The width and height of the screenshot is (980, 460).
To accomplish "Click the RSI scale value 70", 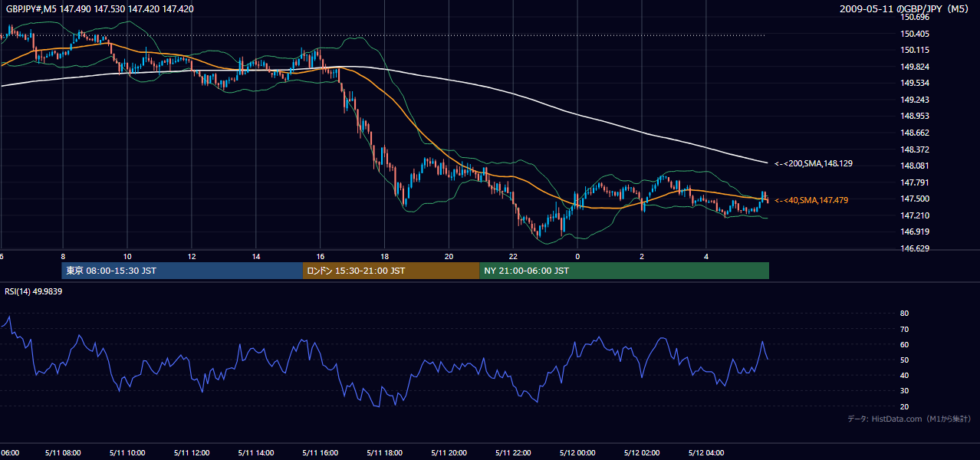I will click(904, 329).
